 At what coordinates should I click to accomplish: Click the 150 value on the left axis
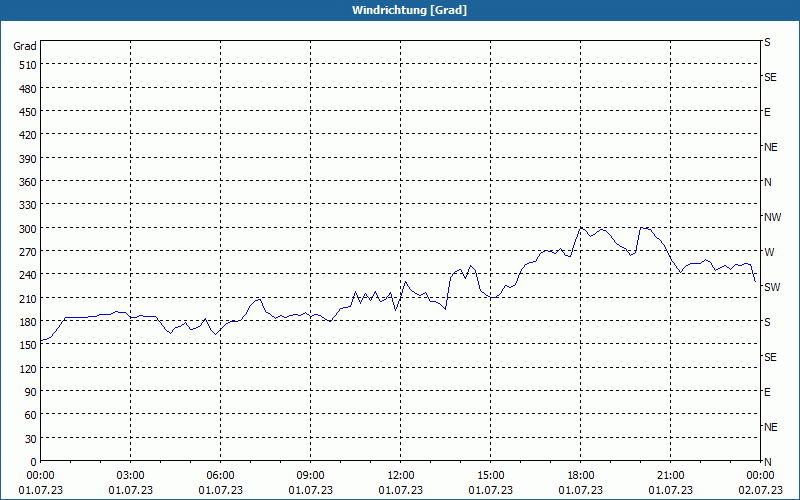[x=28, y=345]
